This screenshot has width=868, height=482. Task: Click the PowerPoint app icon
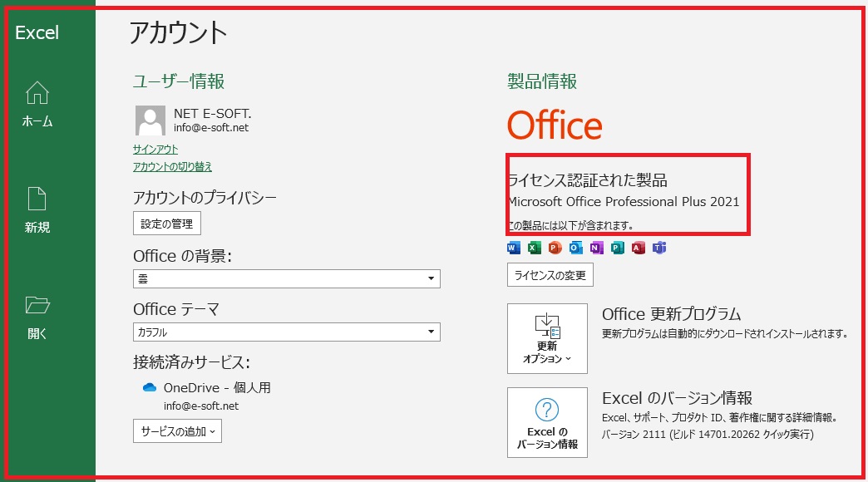pos(555,248)
